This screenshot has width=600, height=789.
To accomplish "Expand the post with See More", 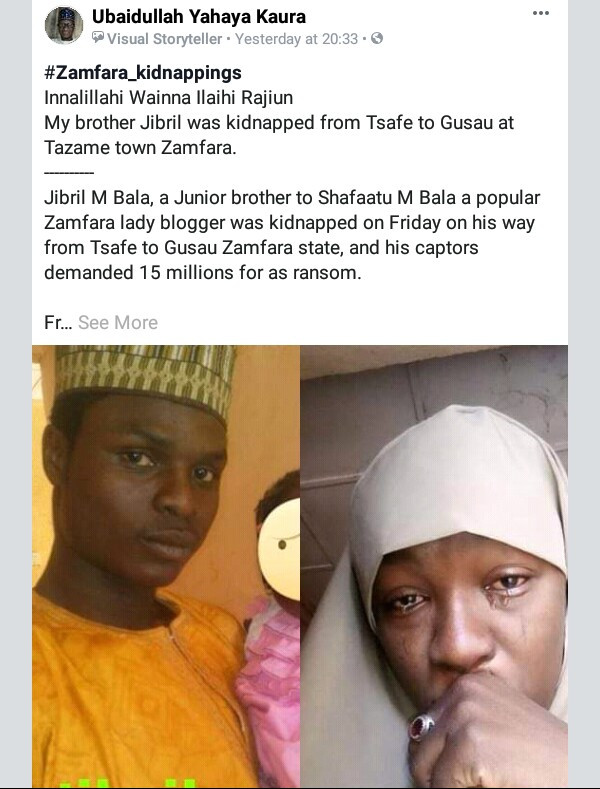I will [x=118, y=323].
